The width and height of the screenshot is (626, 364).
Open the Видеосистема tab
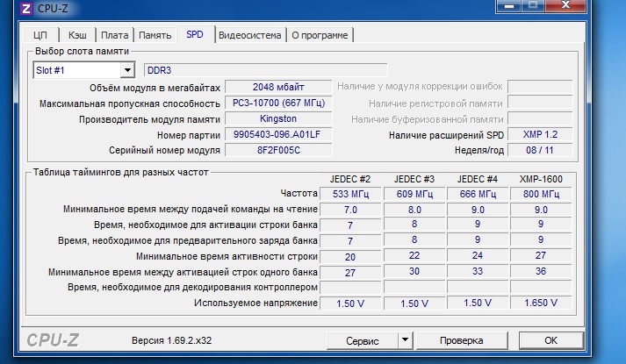click(250, 35)
